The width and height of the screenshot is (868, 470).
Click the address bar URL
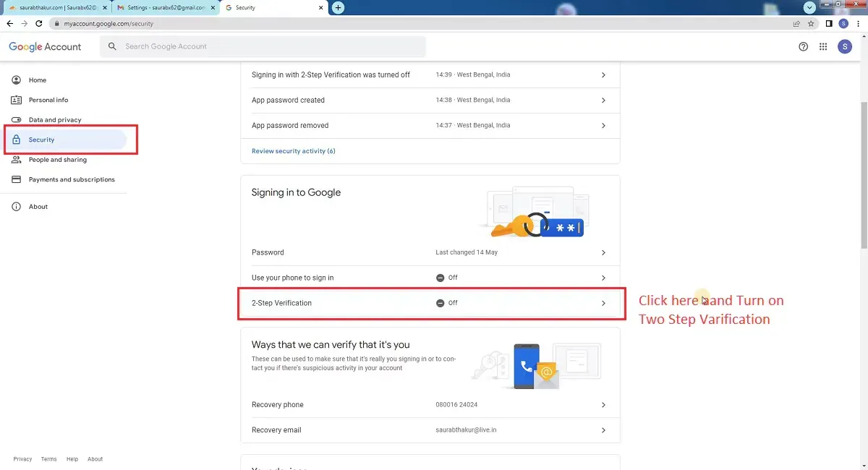[x=109, y=23]
